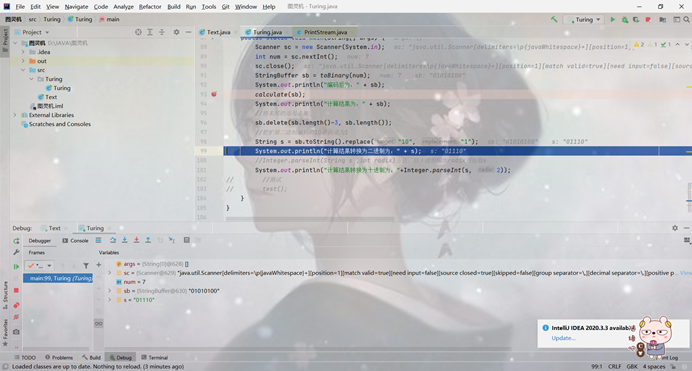Stop the process using top toolbar stop icon
692x371 pixels.
[648, 19]
